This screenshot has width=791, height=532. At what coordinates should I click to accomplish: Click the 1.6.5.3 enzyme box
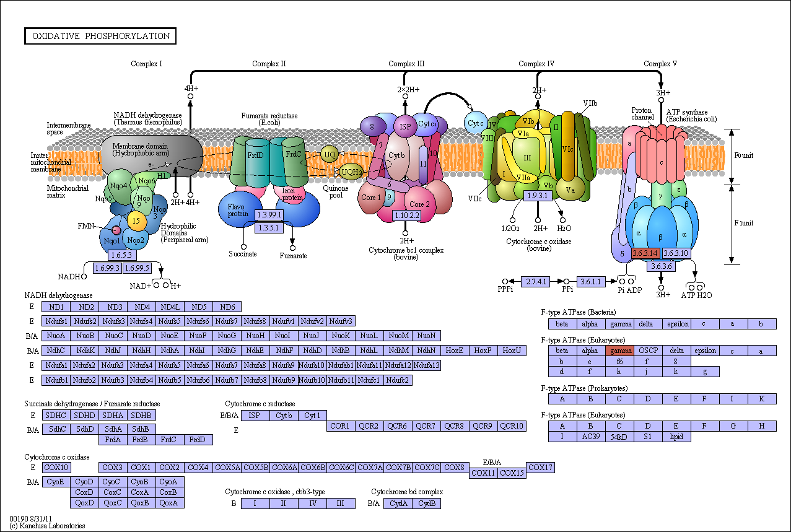pos(123,255)
